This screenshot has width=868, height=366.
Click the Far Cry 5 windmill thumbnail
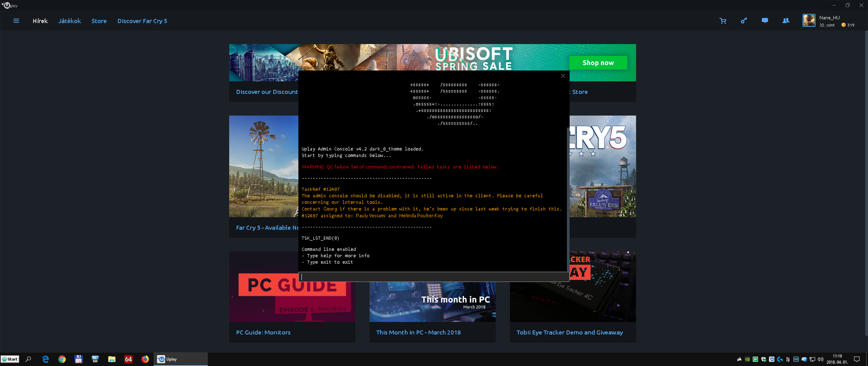[264, 166]
